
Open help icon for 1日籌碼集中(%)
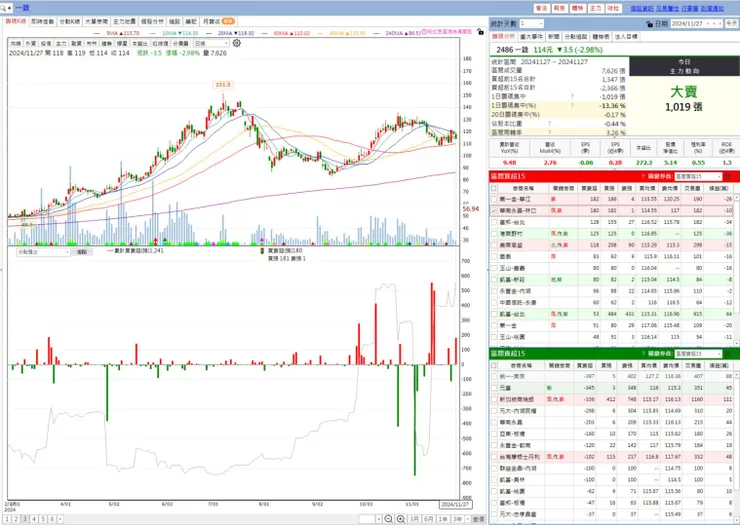coord(572,105)
